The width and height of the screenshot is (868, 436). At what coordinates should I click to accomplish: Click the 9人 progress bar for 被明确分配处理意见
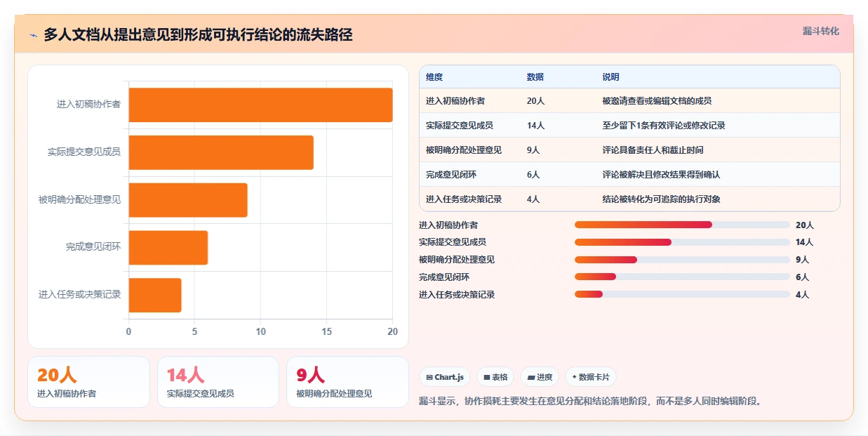pos(682,260)
